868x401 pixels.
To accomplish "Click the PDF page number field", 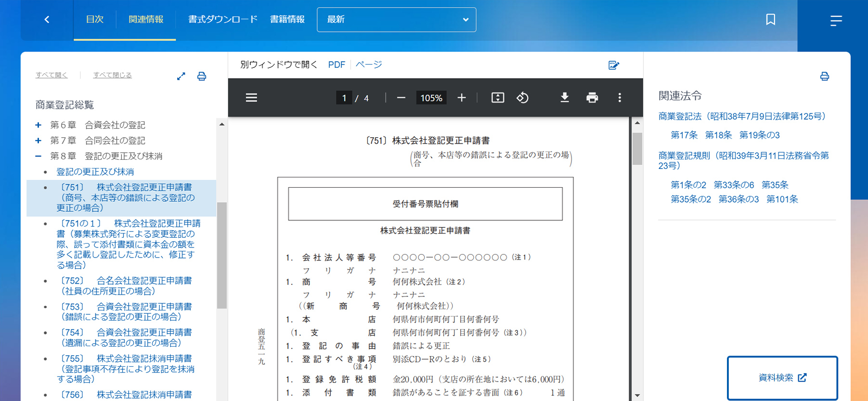I will pos(344,98).
